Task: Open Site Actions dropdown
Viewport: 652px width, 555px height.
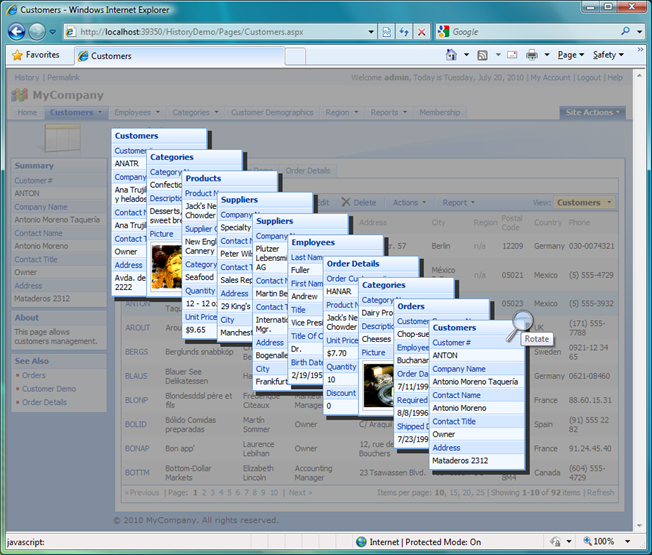Action: [x=592, y=113]
